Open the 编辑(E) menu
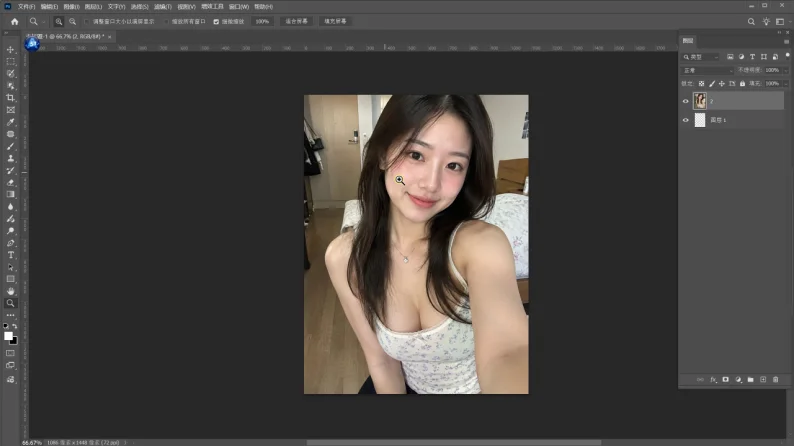The image size is (794, 447). click(x=49, y=7)
